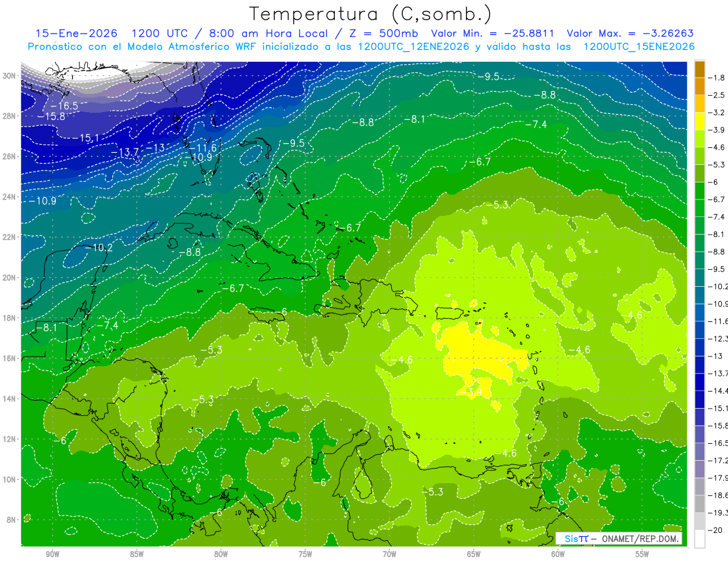Click the "-11.6" contour label on the map
Image resolution: width=728 pixels, height=562 pixels.
pos(203,147)
